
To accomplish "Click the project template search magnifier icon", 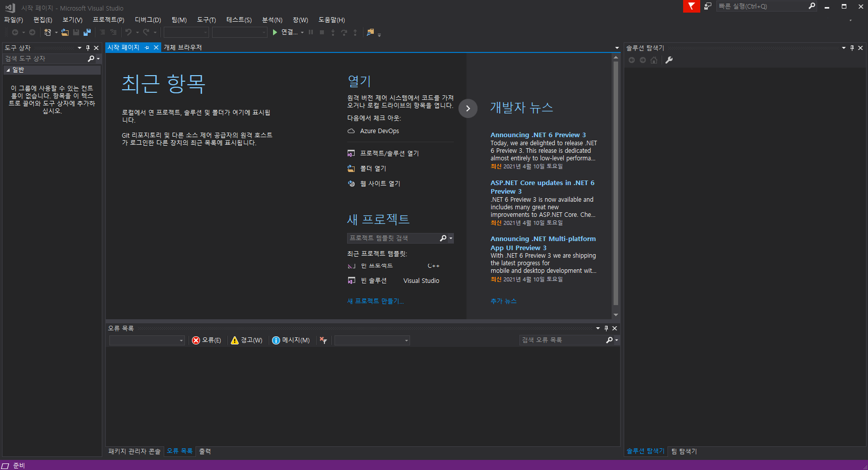I will pyautogui.click(x=443, y=238).
